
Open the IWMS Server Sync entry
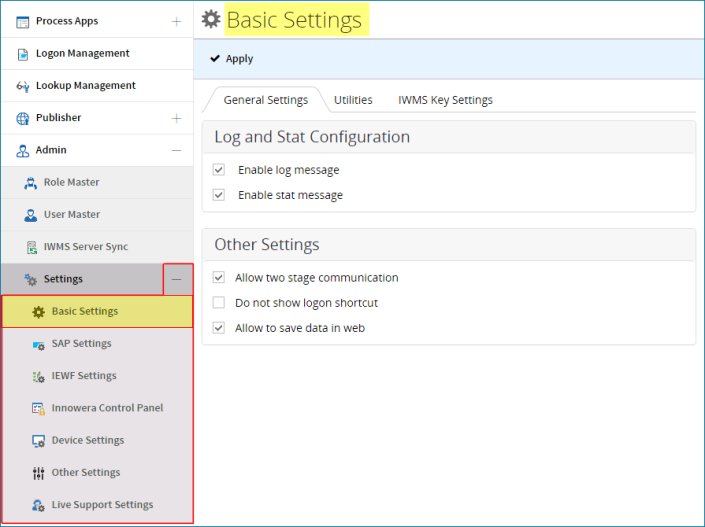click(x=97, y=247)
